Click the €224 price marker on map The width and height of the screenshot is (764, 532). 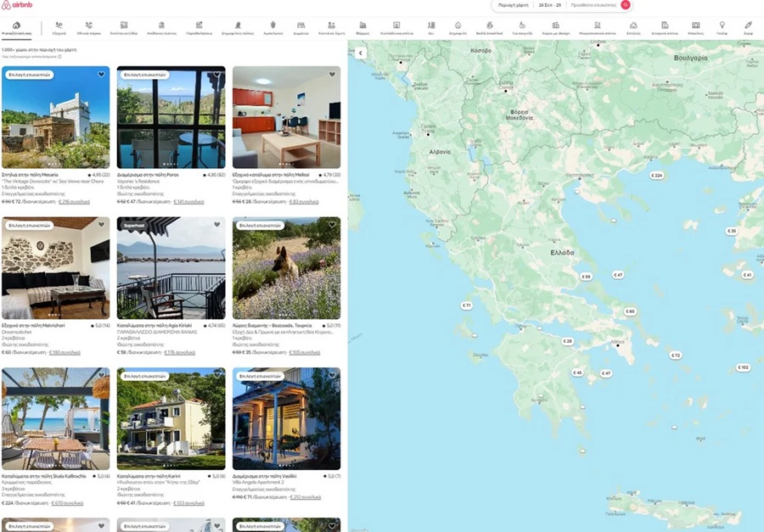click(656, 175)
